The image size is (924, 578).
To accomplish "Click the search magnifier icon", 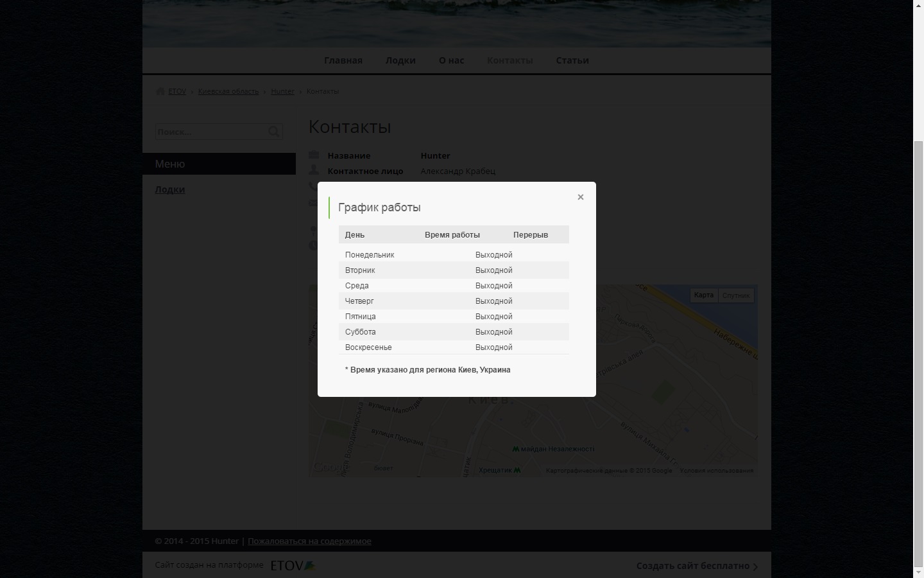I will [x=274, y=132].
